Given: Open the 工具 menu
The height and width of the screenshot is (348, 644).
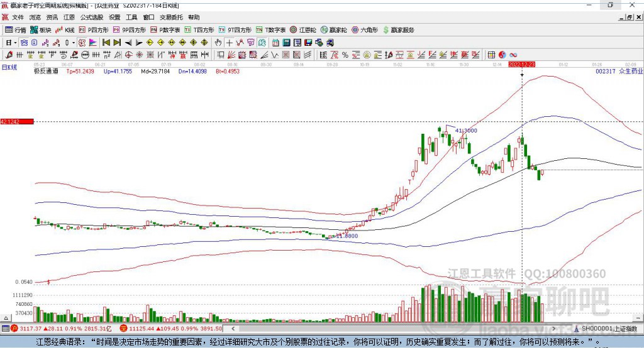Looking at the screenshot, I should [x=131, y=17].
